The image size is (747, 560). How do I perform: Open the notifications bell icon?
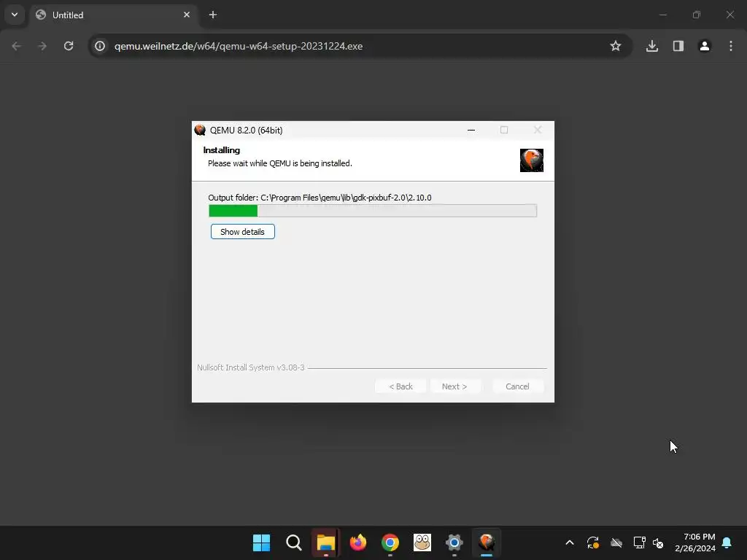(727, 542)
